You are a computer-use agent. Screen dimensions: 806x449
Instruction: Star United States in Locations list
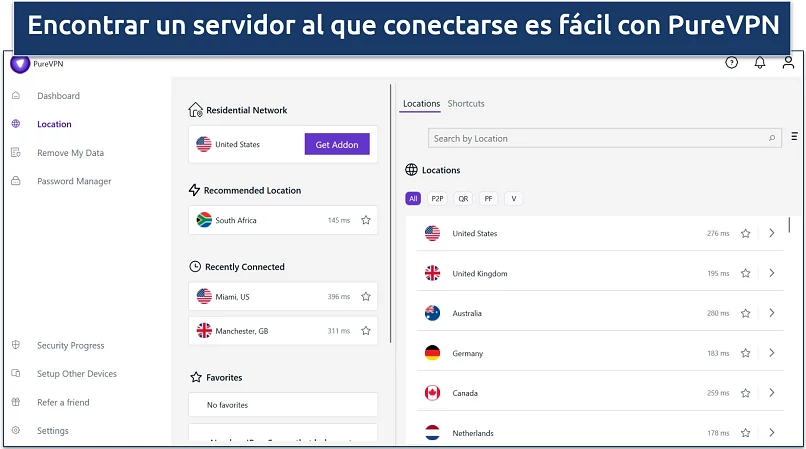(745, 234)
